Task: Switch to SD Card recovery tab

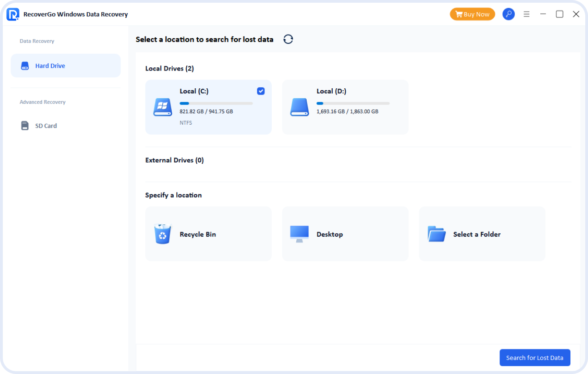Action: pyautogui.click(x=46, y=126)
